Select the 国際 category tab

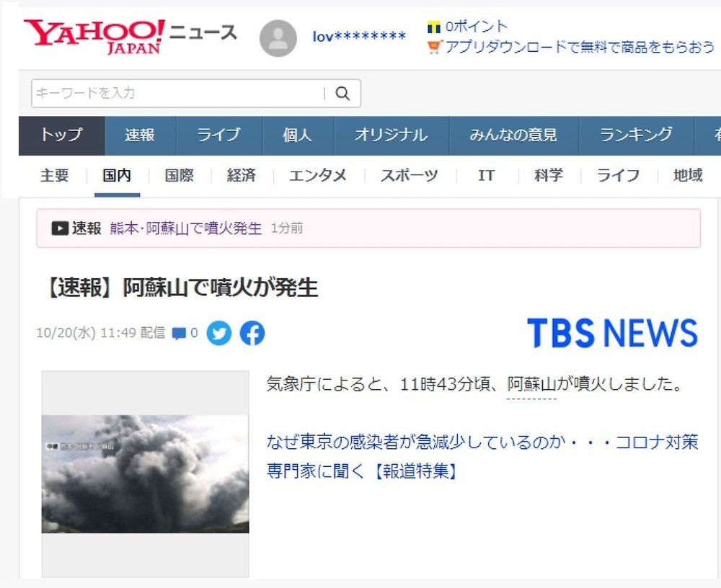[179, 176]
